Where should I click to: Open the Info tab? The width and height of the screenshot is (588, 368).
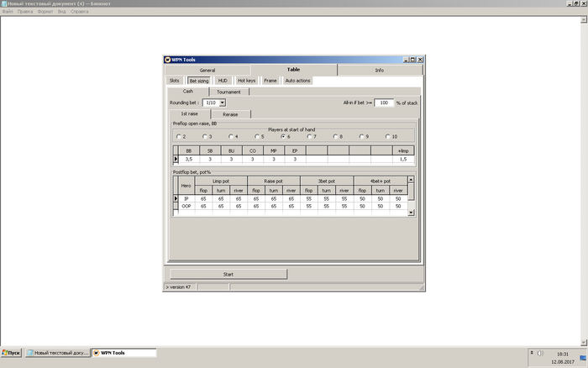click(x=379, y=71)
